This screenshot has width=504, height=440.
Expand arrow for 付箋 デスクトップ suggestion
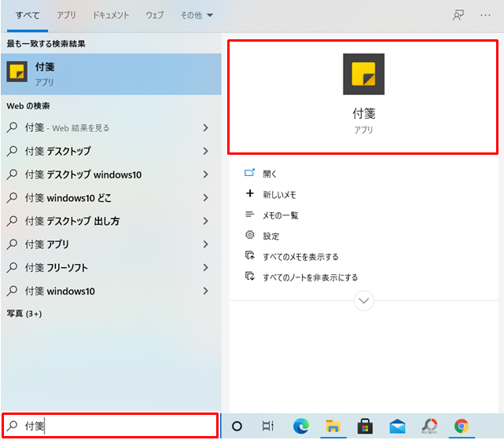point(206,151)
